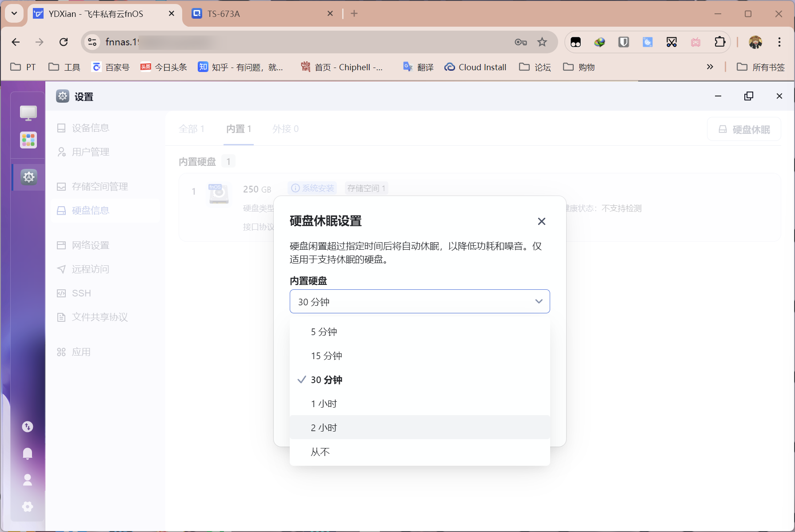This screenshot has height=532, width=795.
Task: Open notifications bell in dock
Action: [x=28, y=453]
